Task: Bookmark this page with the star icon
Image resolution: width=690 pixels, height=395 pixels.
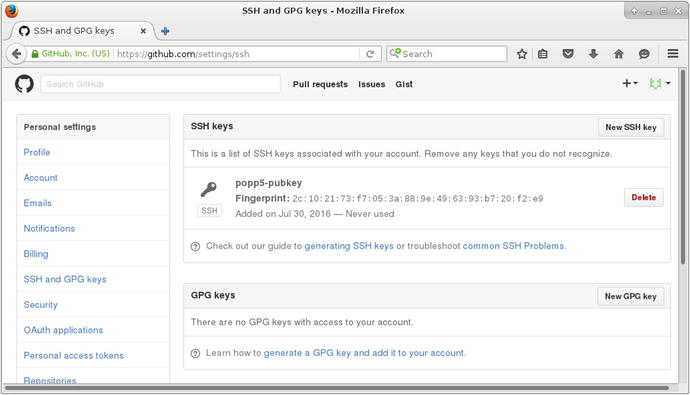Action: tap(522, 54)
